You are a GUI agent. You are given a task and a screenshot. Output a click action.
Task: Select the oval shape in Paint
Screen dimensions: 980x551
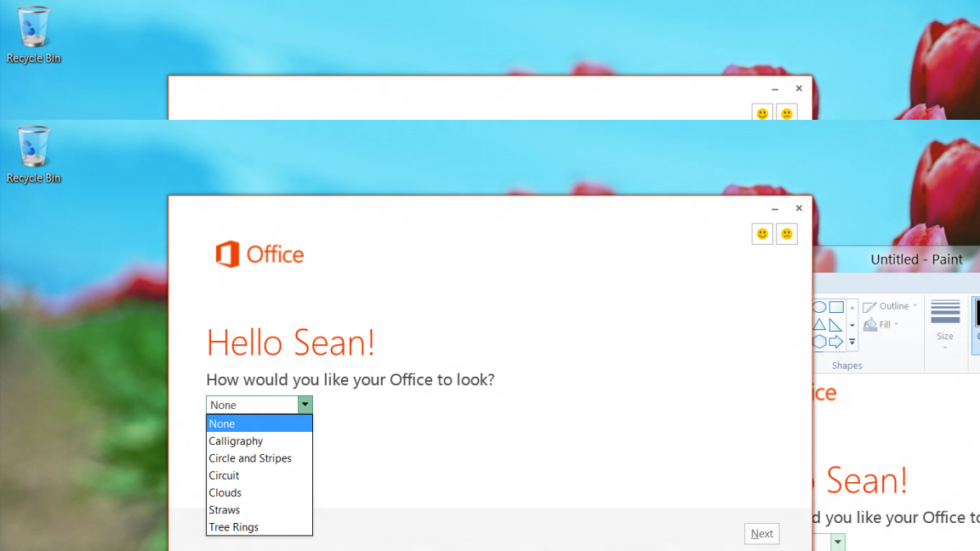pyautogui.click(x=821, y=307)
